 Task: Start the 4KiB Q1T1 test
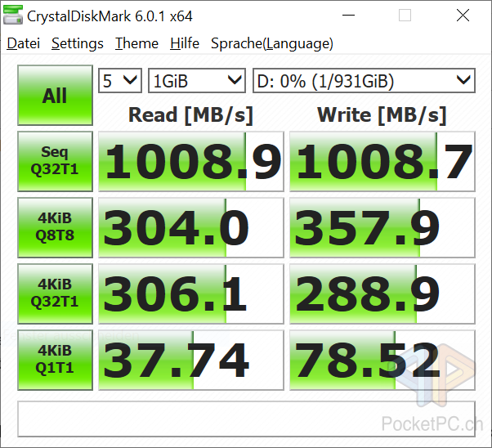click(x=54, y=360)
